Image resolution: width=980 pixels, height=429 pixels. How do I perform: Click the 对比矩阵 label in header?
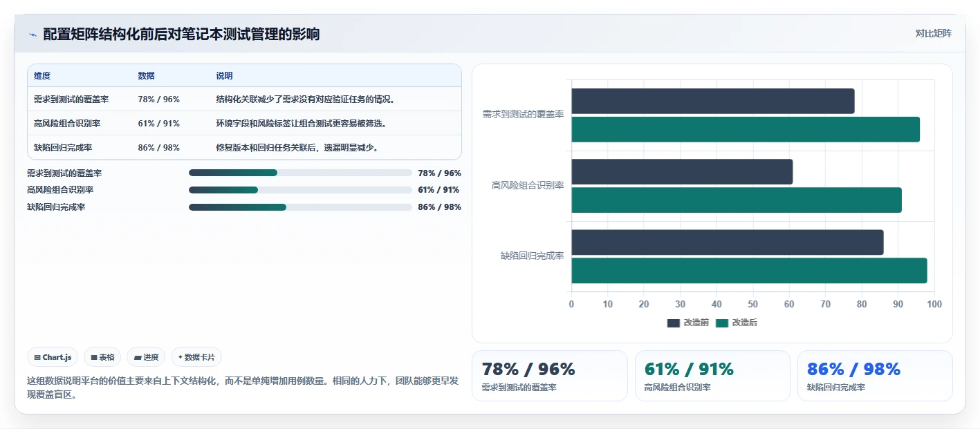tap(933, 33)
